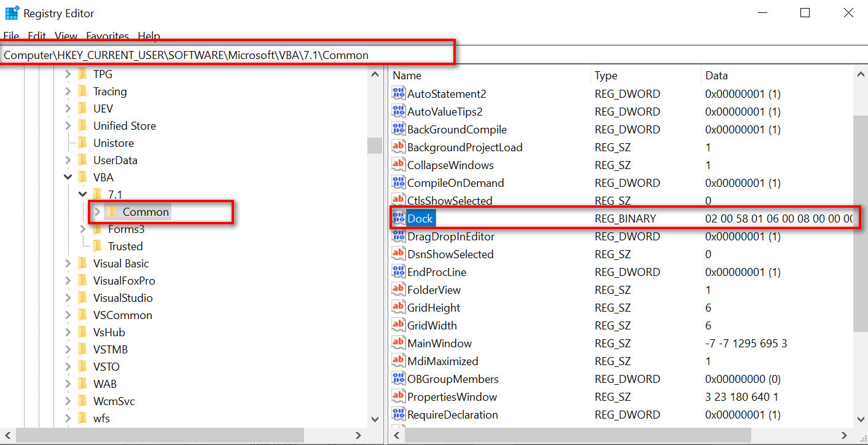Viewport: 868px width, 445px height.
Task: Open the File menu
Action: pos(11,36)
